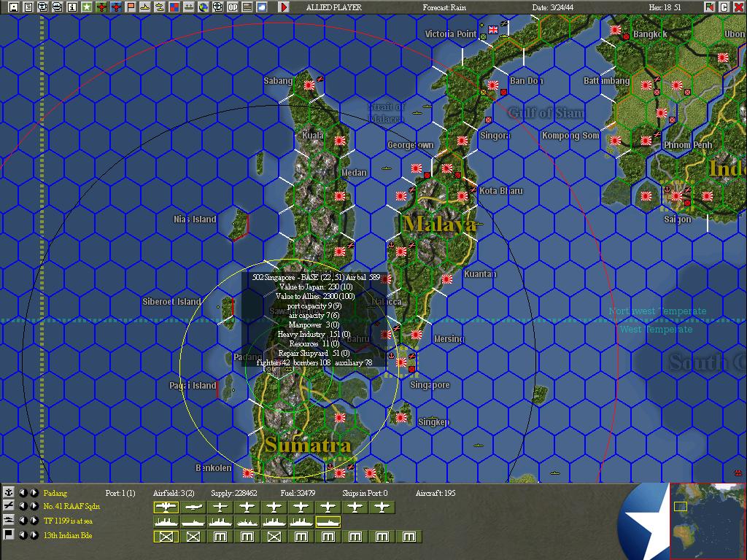Click the C button in the top-right corner
The height and width of the screenshot is (560, 747).
[724, 7]
